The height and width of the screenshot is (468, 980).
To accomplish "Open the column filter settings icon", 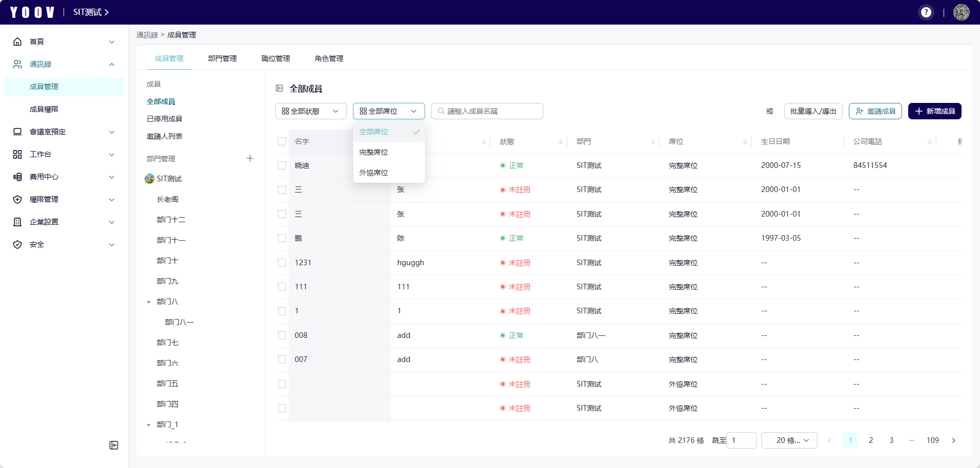I will [x=769, y=111].
